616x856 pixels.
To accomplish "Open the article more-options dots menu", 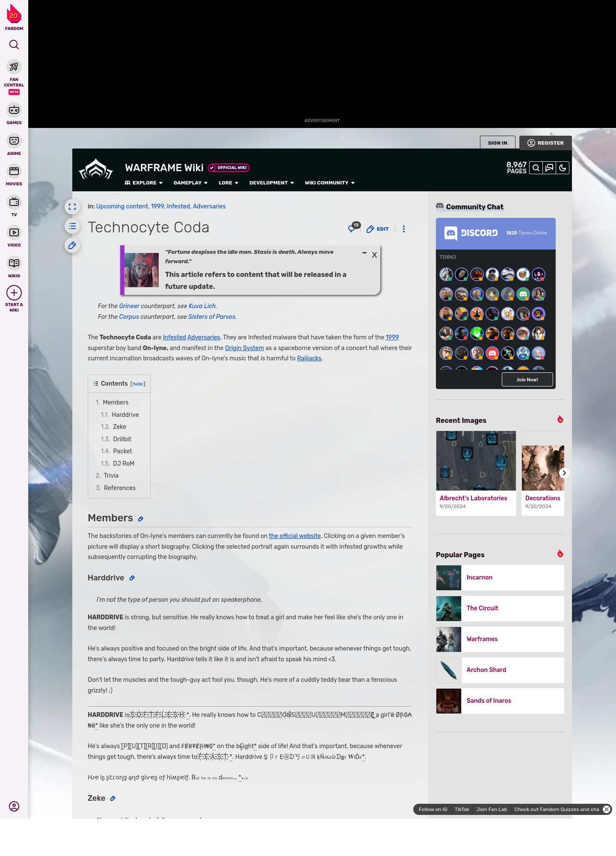I will (x=404, y=229).
